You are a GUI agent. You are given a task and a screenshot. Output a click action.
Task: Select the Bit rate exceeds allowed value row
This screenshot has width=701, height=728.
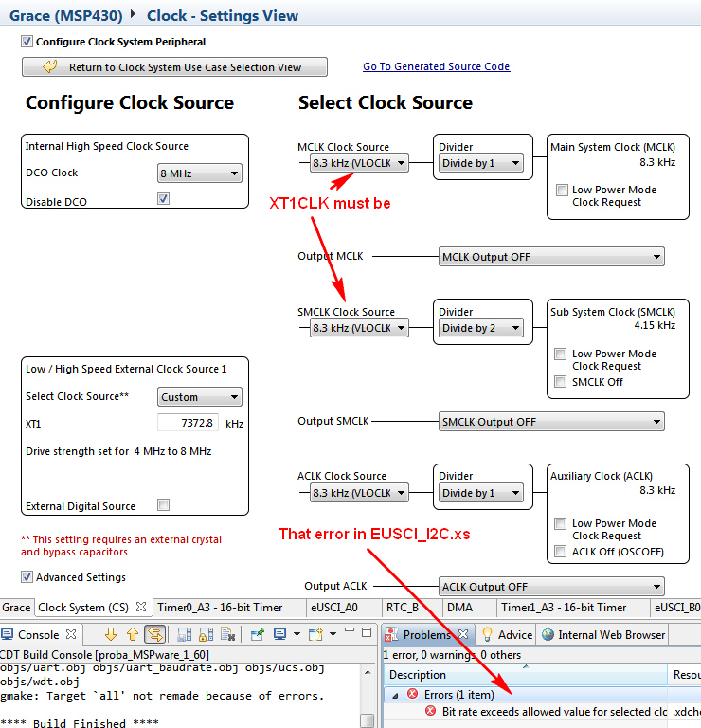[x=542, y=711]
